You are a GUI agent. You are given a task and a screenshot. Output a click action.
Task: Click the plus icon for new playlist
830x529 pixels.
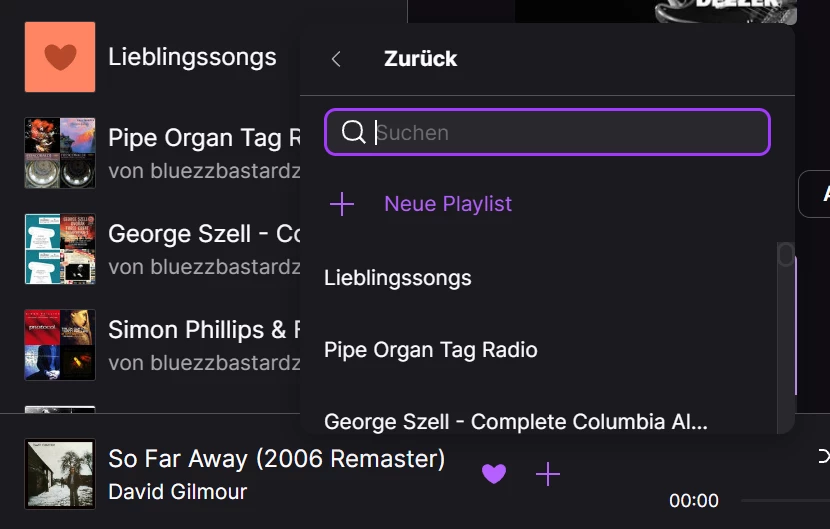click(342, 204)
